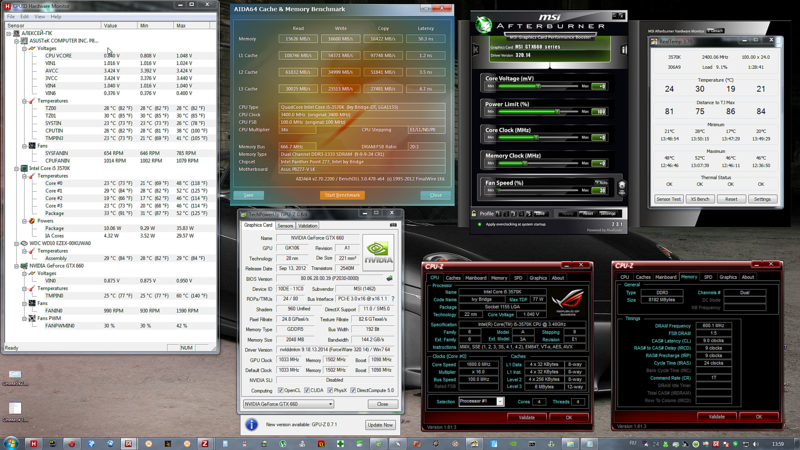Toggle fan speed Auto in Afterburner

tap(601, 182)
